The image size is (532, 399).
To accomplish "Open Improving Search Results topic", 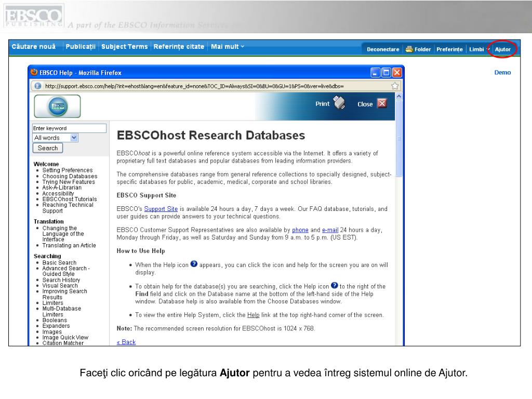I will coord(64,294).
